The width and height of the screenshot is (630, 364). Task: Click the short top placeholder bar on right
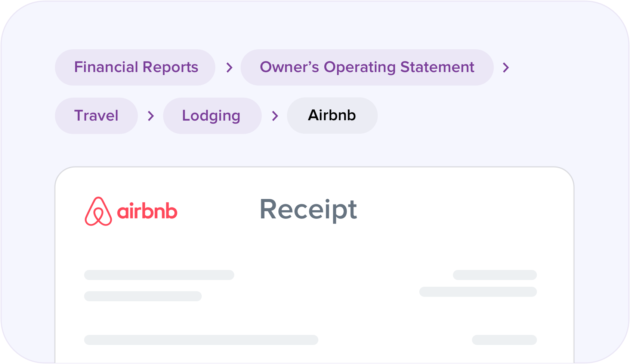495,275
